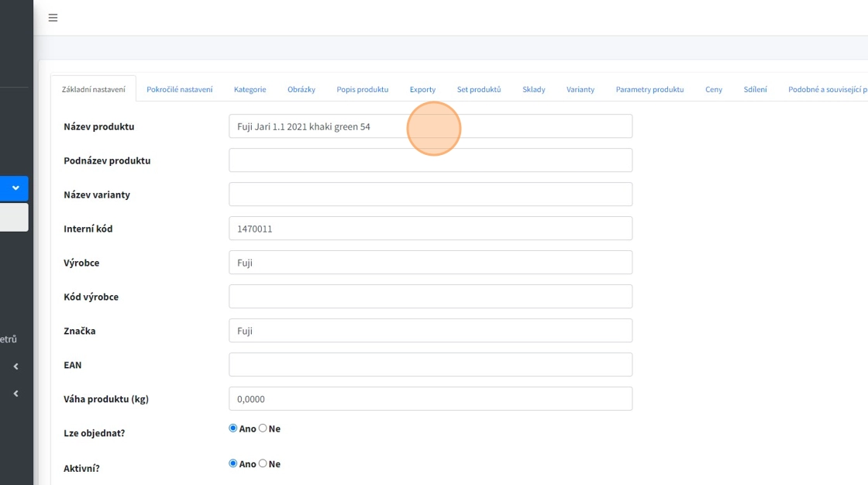Expand the blue sidebar dropdown chevron
This screenshot has height=485, width=868.
pyautogui.click(x=15, y=188)
